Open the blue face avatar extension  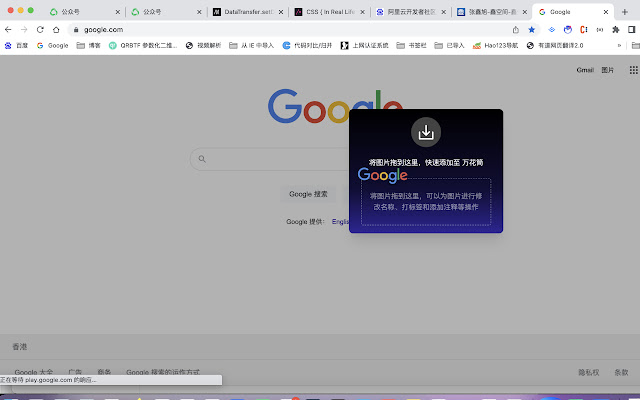click(x=567, y=30)
